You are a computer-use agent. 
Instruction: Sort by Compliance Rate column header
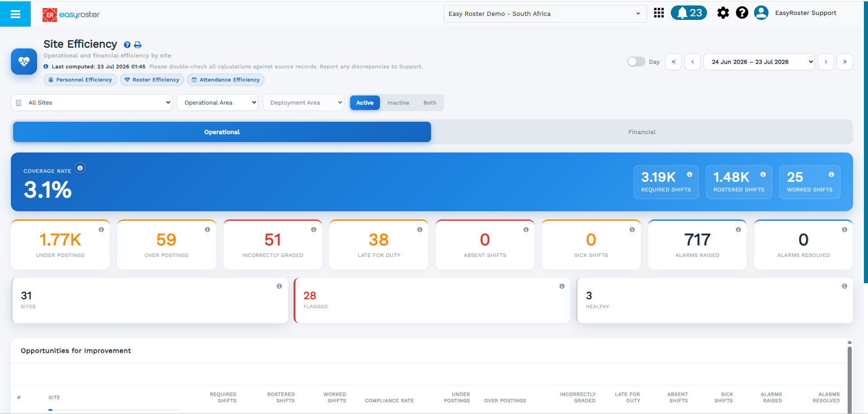pyautogui.click(x=389, y=400)
